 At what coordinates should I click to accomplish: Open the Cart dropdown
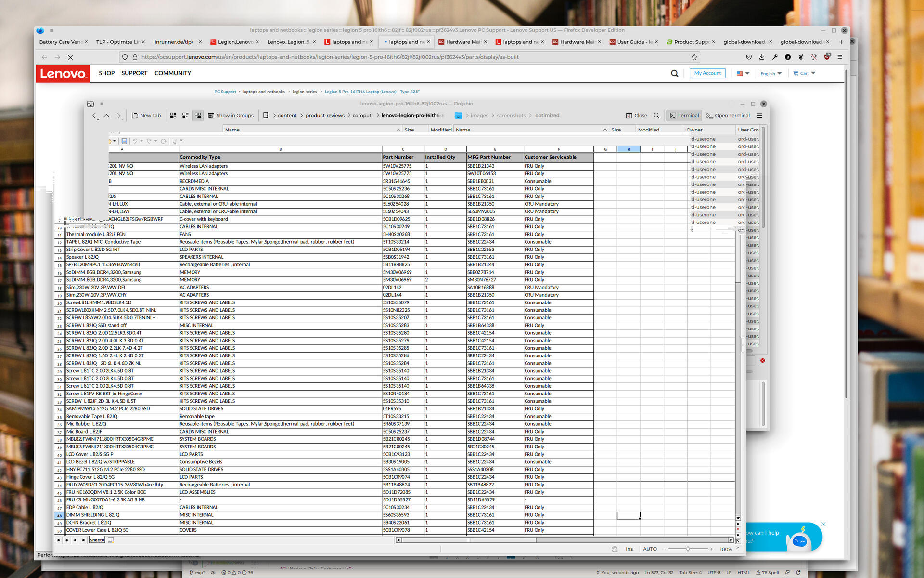point(804,74)
